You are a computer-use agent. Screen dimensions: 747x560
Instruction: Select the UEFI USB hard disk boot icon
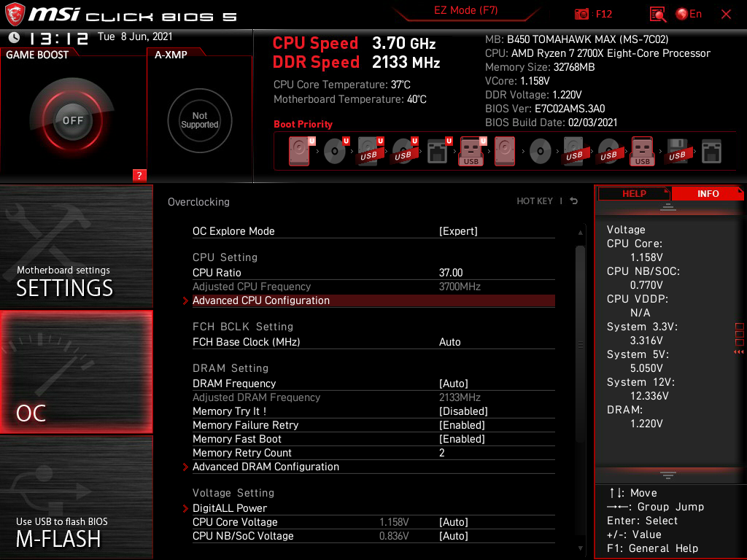[369, 152]
